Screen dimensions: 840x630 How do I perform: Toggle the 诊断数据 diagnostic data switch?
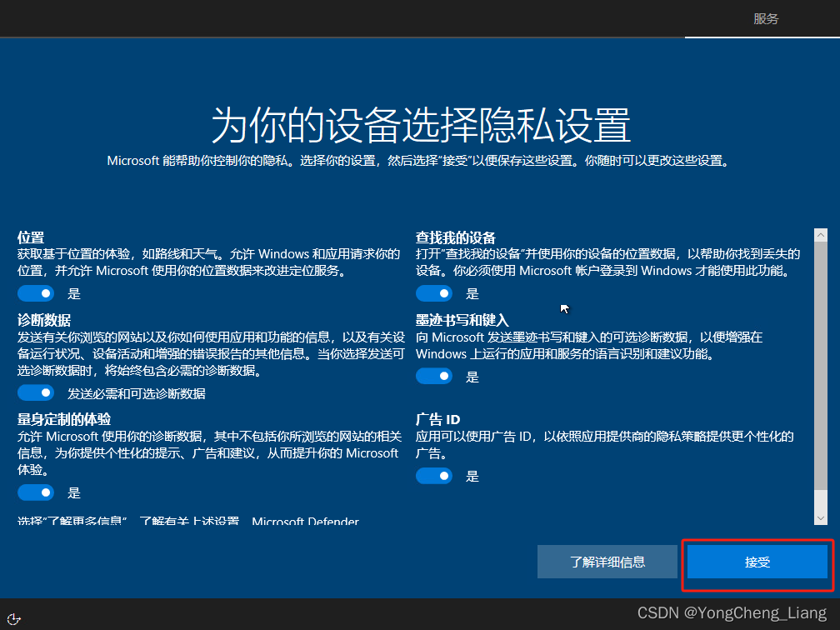point(36,392)
